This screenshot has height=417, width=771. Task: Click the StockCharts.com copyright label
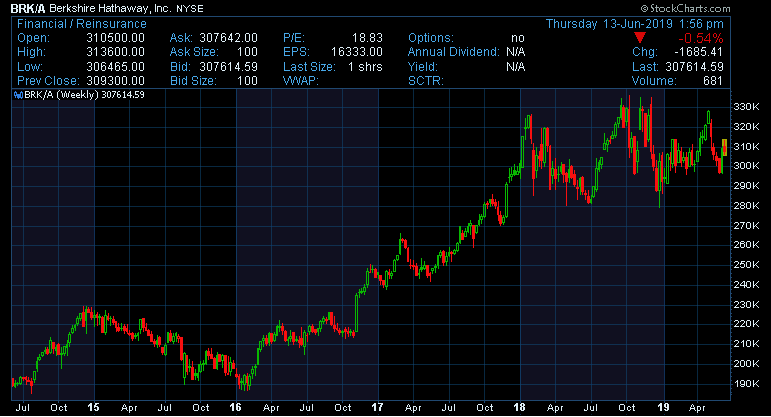685,8
